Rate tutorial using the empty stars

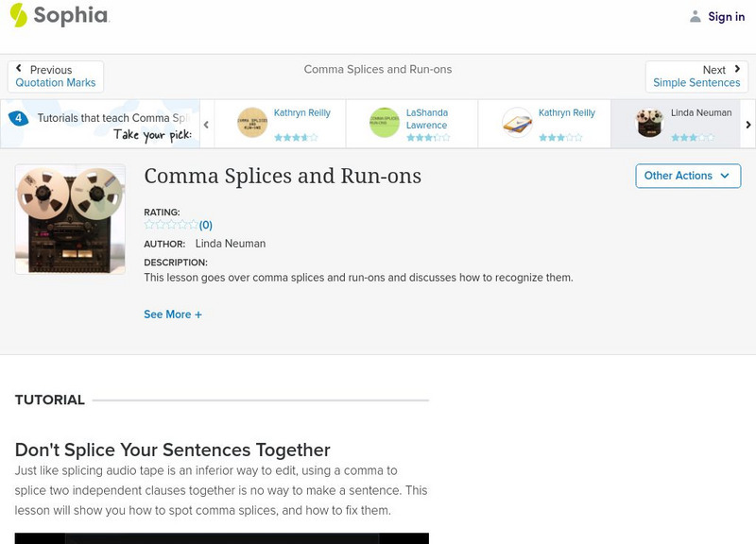tap(170, 225)
